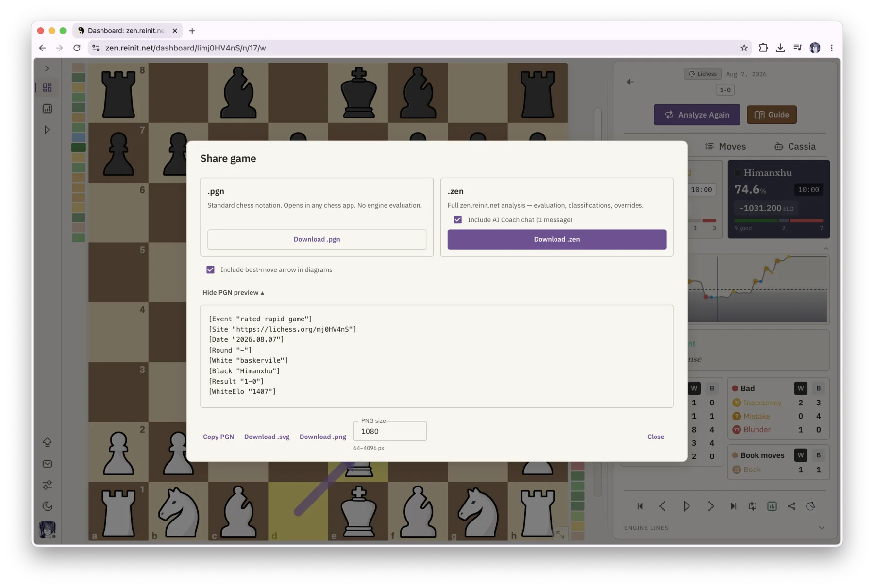Click the share icon in playback bar
Image resolution: width=874 pixels, height=588 pixels.
point(791,506)
